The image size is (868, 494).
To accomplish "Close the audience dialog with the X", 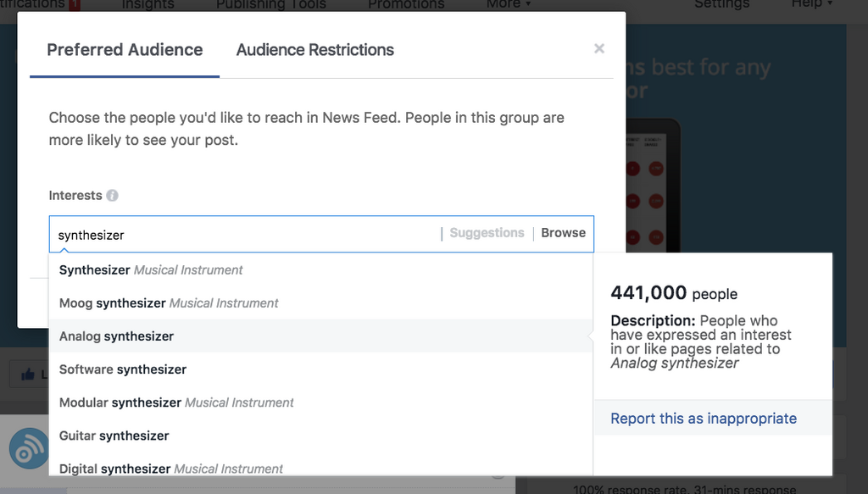I will 599,49.
